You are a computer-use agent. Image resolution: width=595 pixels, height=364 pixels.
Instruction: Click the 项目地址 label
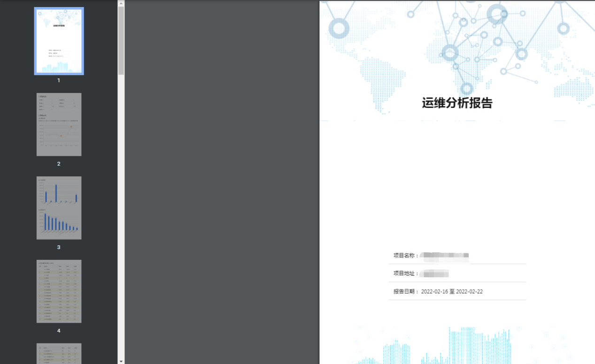(406, 273)
